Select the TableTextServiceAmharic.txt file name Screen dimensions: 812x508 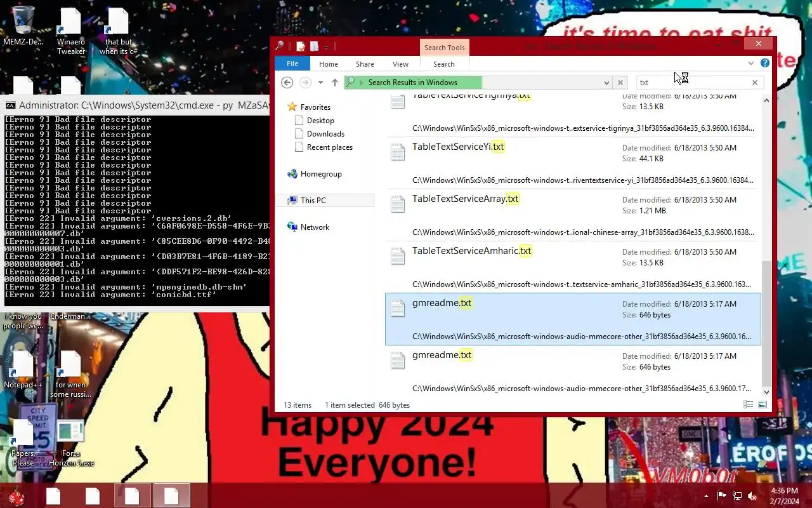click(472, 251)
